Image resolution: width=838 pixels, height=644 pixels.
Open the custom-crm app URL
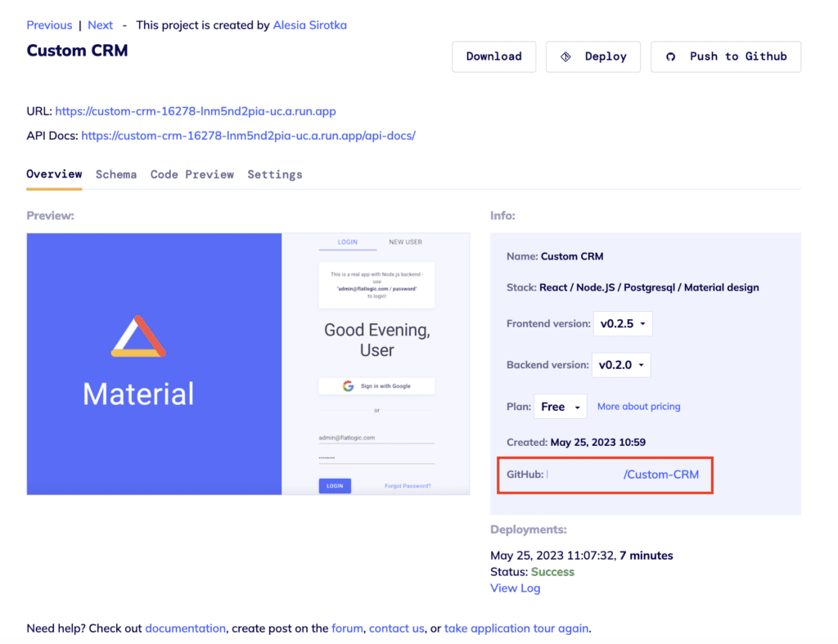[x=196, y=111]
